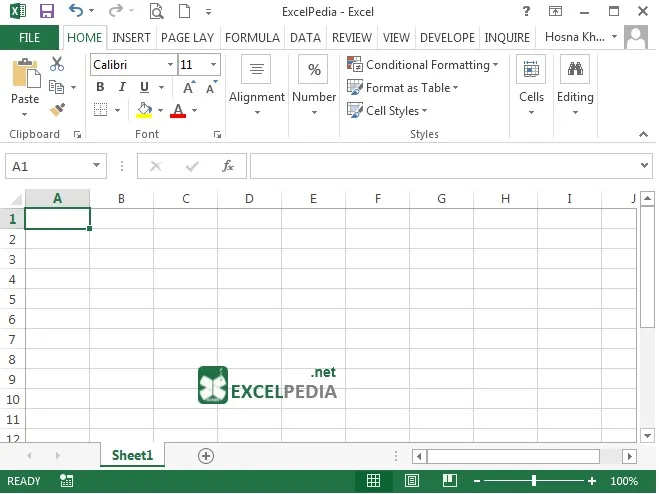The width and height of the screenshot is (659, 494).
Task: Decrease font size with smaller A
Action: pyautogui.click(x=211, y=87)
